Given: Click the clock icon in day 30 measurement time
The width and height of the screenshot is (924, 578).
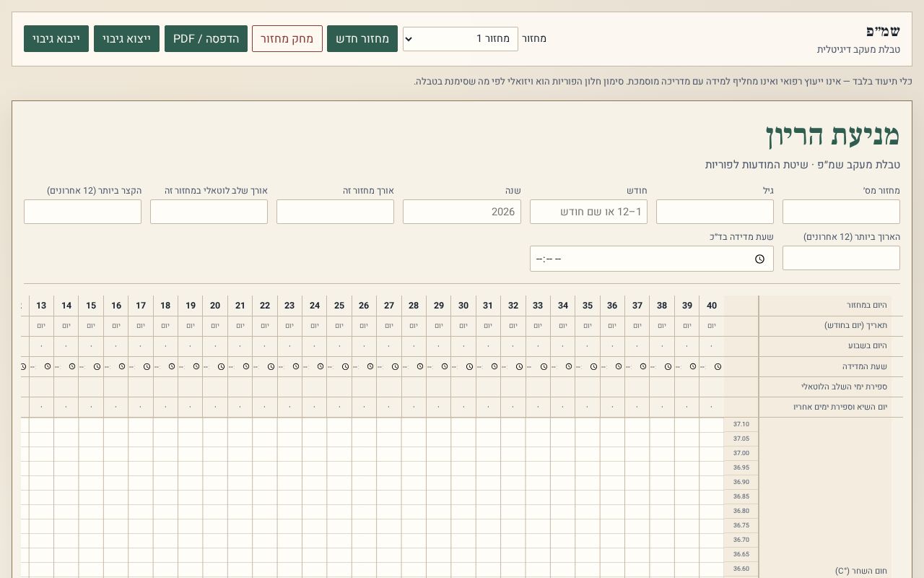Looking at the screenshot, I should 470,366.
